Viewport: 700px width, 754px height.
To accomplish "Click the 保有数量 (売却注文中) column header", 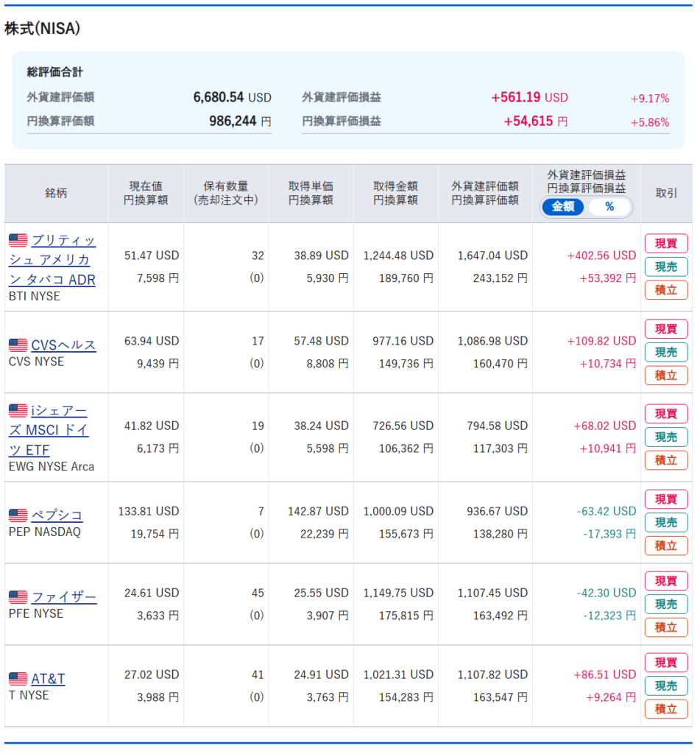I will click(226, 194).
